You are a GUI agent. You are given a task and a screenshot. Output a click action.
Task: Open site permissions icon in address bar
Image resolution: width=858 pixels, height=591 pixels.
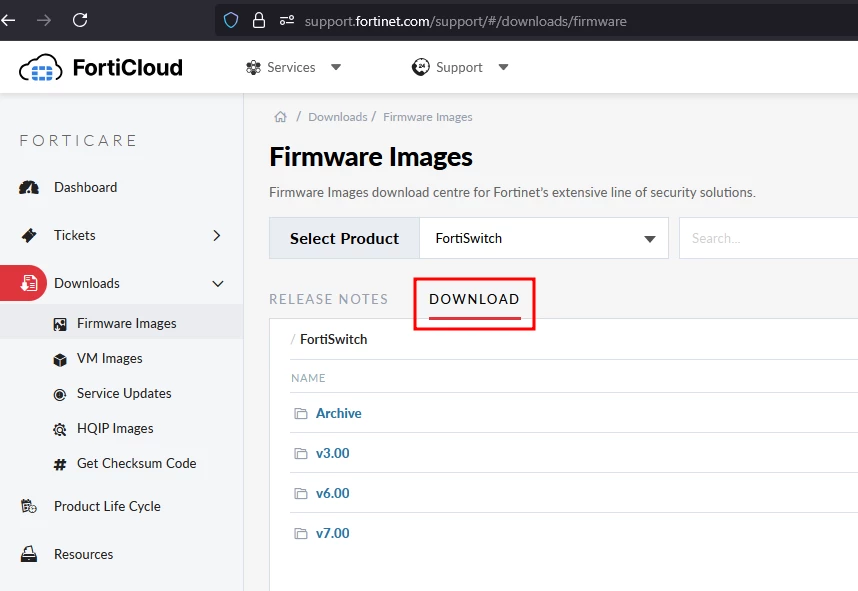pyautogui.click(x=287, y=21)
